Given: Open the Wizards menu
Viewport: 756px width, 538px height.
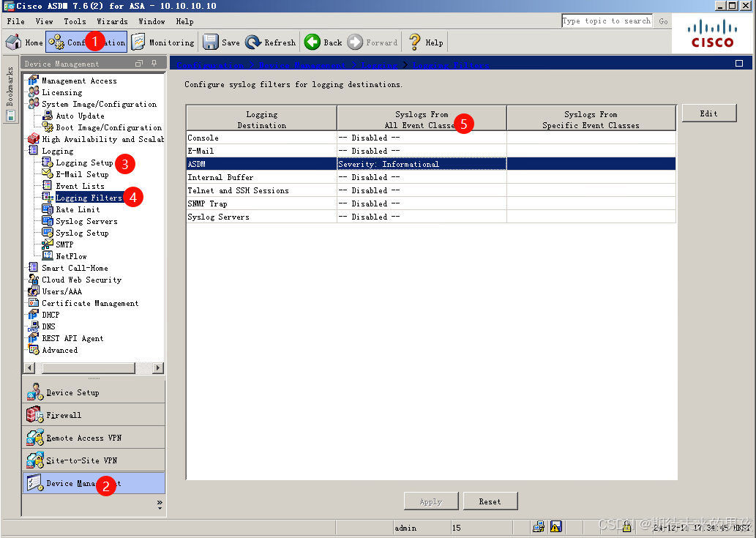Looking at the screenshot, I should point(113,21).
